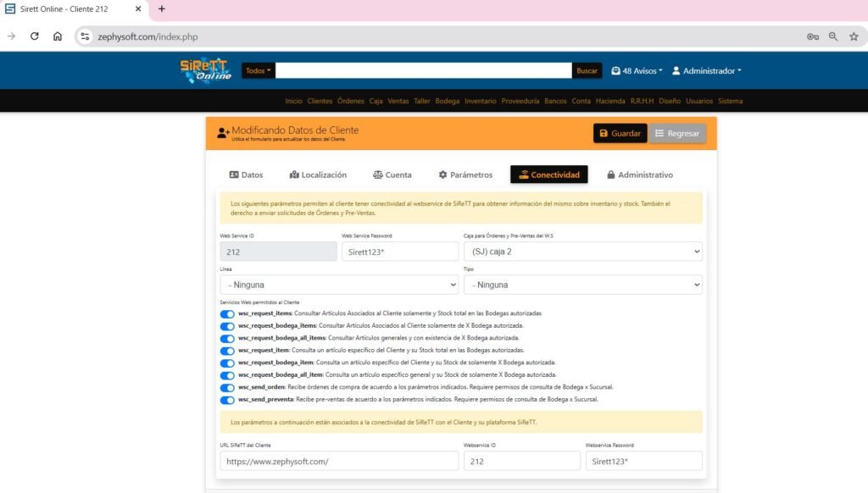Toggle off wsc_send_orden service

point(227,387)
